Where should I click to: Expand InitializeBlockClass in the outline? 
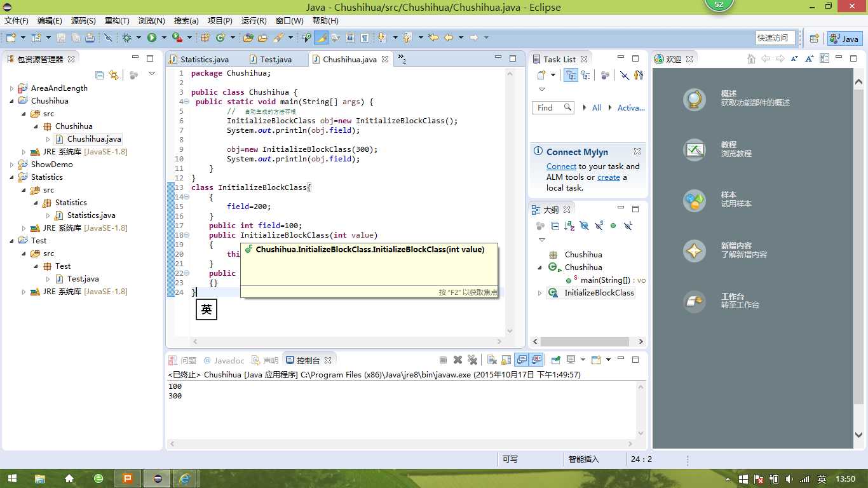point(540,293)
